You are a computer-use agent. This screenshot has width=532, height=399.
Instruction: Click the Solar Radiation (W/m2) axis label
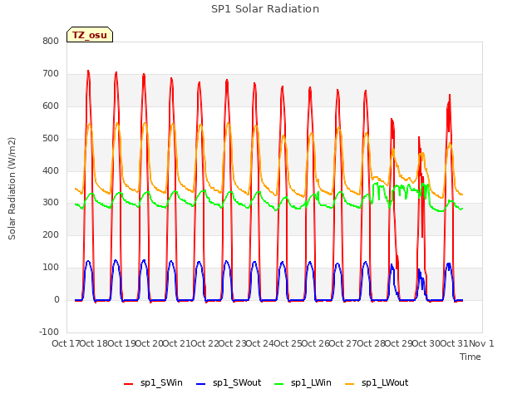(12, 189)
